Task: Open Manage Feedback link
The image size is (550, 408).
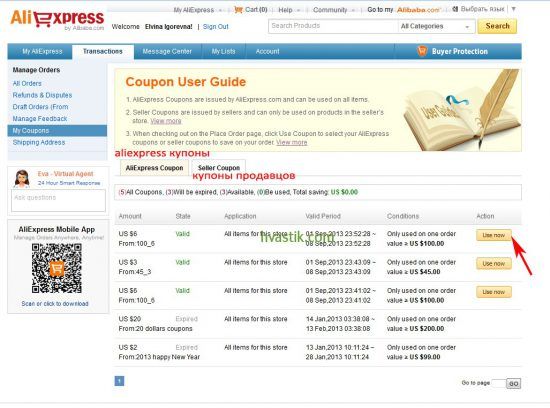Action: coord(40,119)
